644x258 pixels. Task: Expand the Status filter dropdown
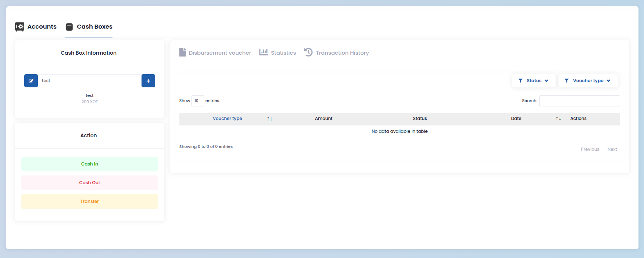pyautogui.click(x=534, y=81)
